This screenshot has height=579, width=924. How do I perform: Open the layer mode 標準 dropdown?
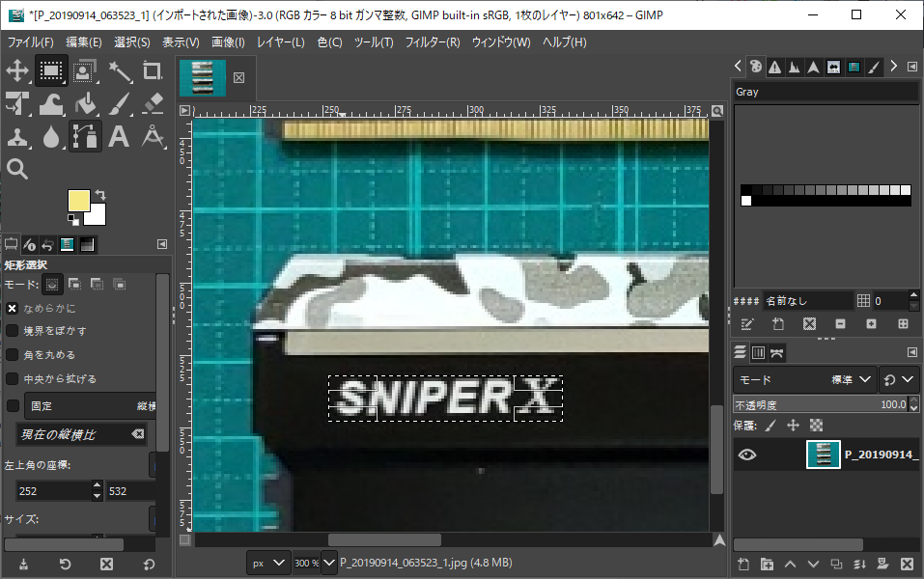coord(804,380)
